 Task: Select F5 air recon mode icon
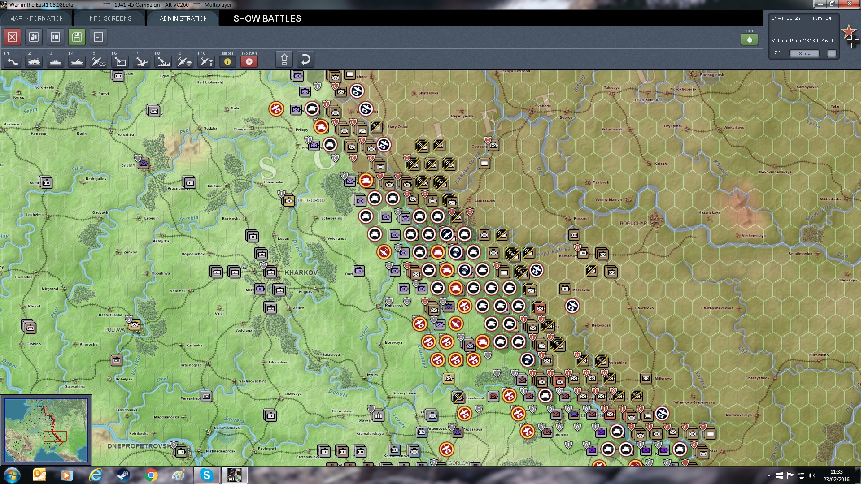99,61
